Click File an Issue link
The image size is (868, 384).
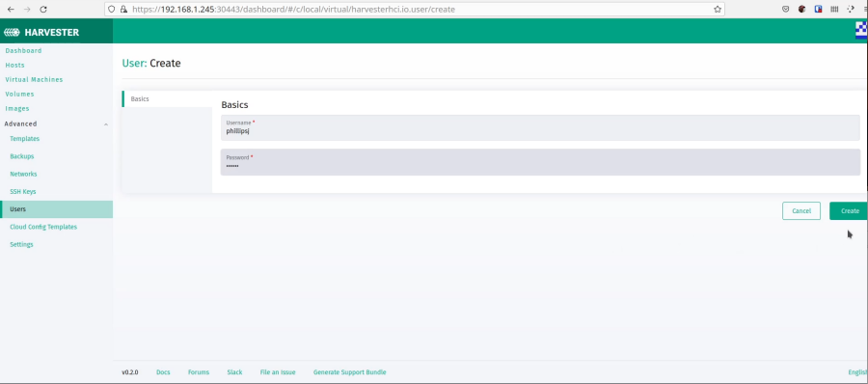coord(278,372)
